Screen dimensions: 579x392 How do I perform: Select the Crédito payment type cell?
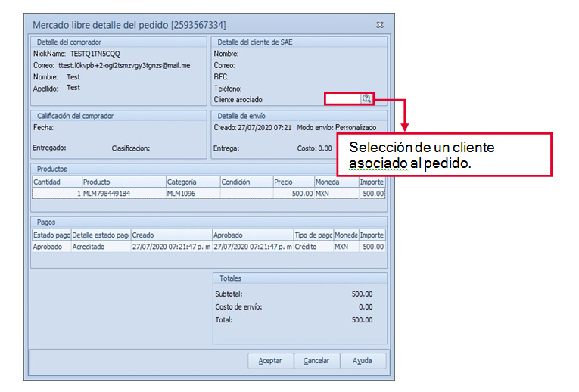coord(313,247)
